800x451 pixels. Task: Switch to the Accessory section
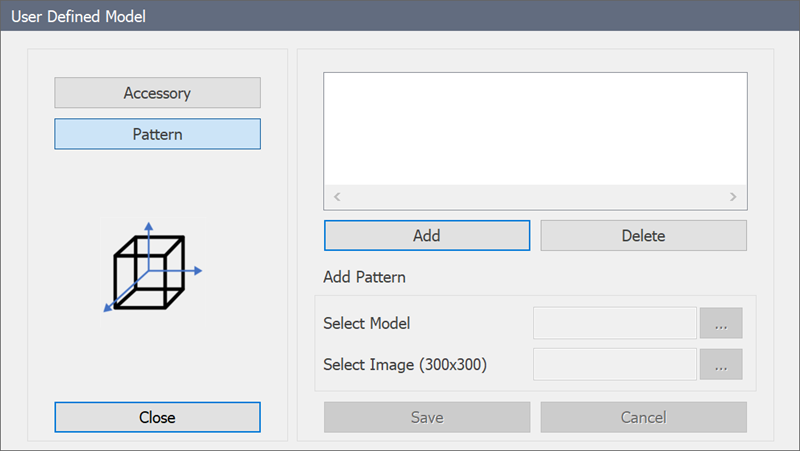tap(157, 93)
